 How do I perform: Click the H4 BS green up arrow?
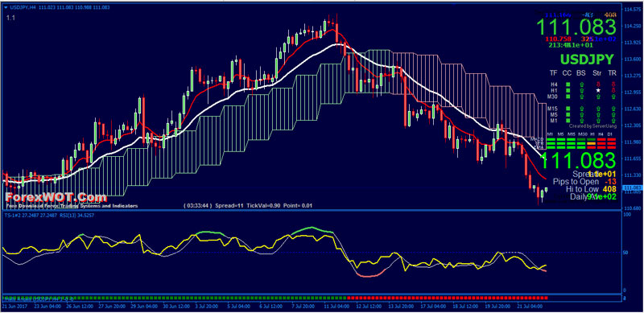581,84
